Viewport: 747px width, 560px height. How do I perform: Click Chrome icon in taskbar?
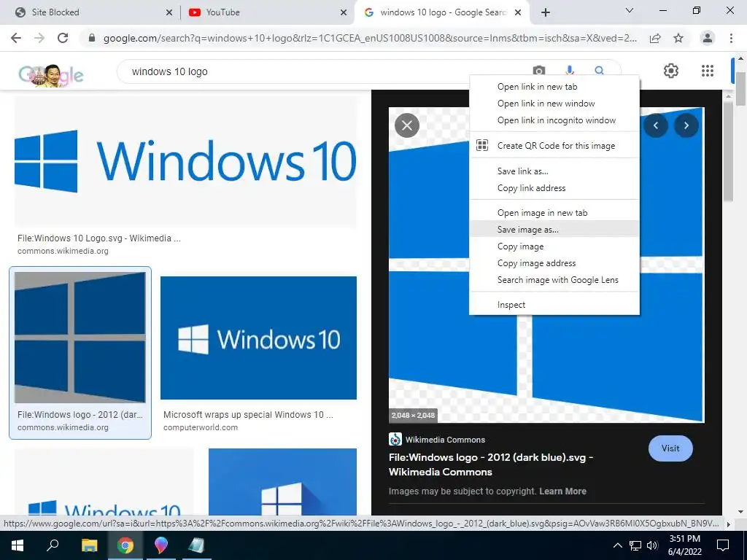125,545
